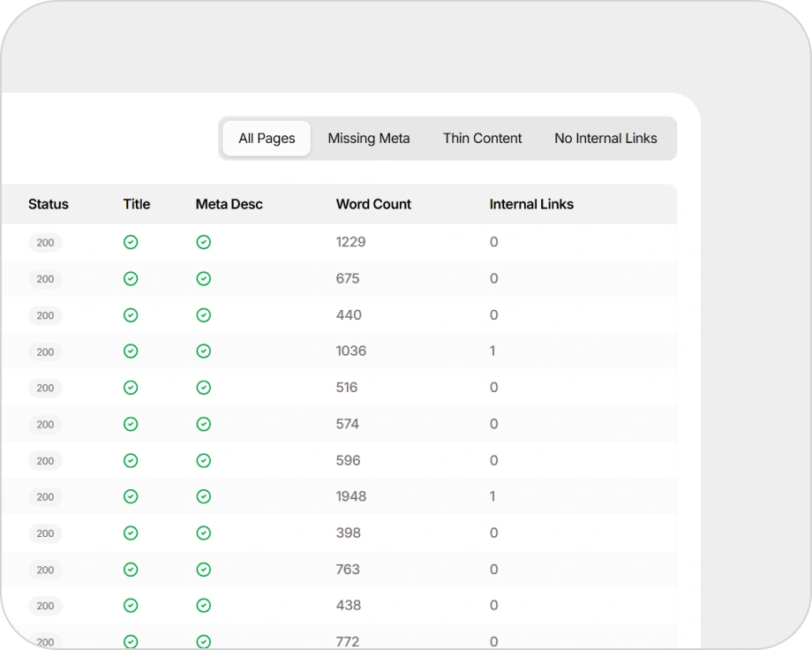Click the Title check icon next to 1036 words

pyautogui.click(x=131, y=351)
